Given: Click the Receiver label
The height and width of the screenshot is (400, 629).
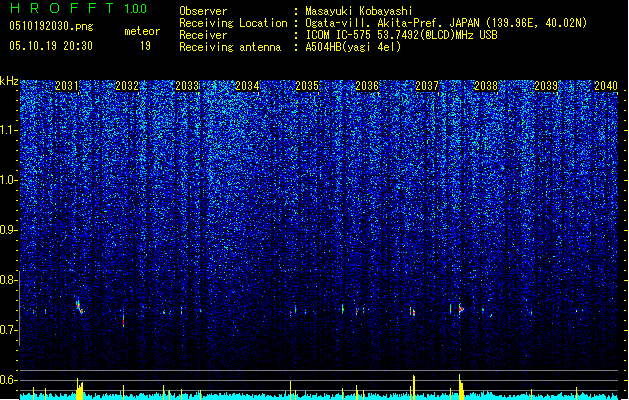Looking at the screenshot, I should (203, 35).
